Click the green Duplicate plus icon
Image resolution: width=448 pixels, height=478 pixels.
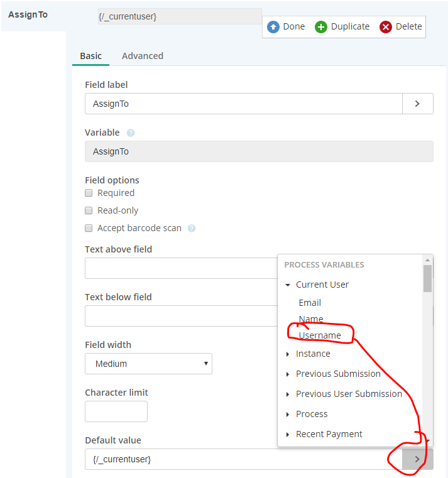pyautogui.click(x=321, y=26)
